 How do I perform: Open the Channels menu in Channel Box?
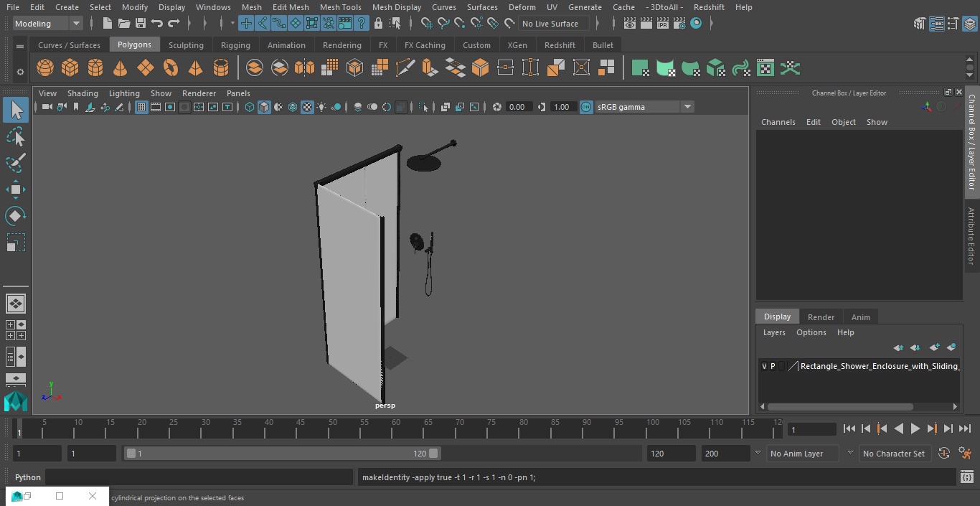coord(778,122)
